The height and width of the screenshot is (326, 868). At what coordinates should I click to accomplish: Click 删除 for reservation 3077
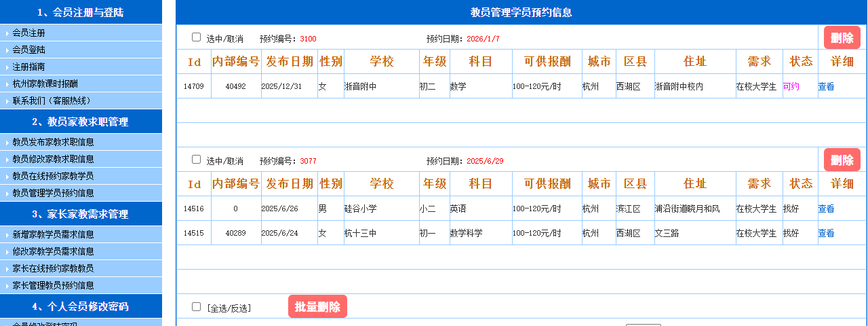click(842, 160)
